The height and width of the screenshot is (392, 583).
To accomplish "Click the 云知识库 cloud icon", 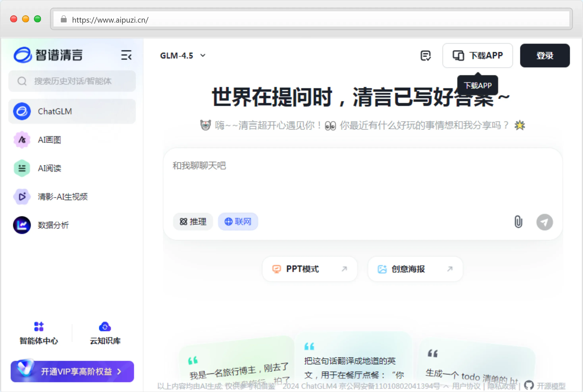I will click(105, 327).
